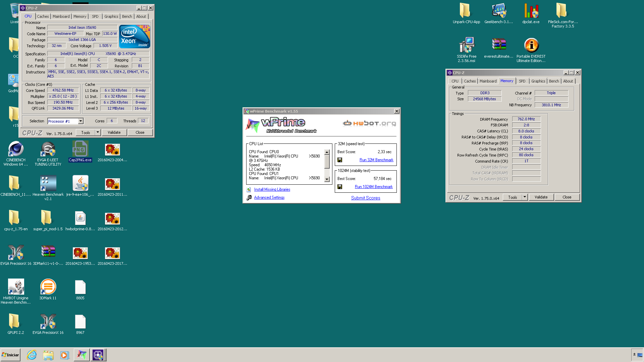Viewport: 644px width, 362px height.
Task: Click save icon next to 1024M benchmark
Action: pyautogui.click(x=340, y=187)
